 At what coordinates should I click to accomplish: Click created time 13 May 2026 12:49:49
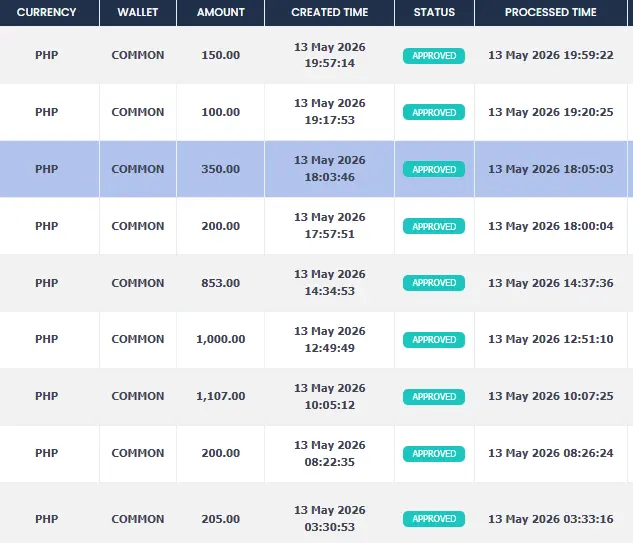tap(329, 339)
